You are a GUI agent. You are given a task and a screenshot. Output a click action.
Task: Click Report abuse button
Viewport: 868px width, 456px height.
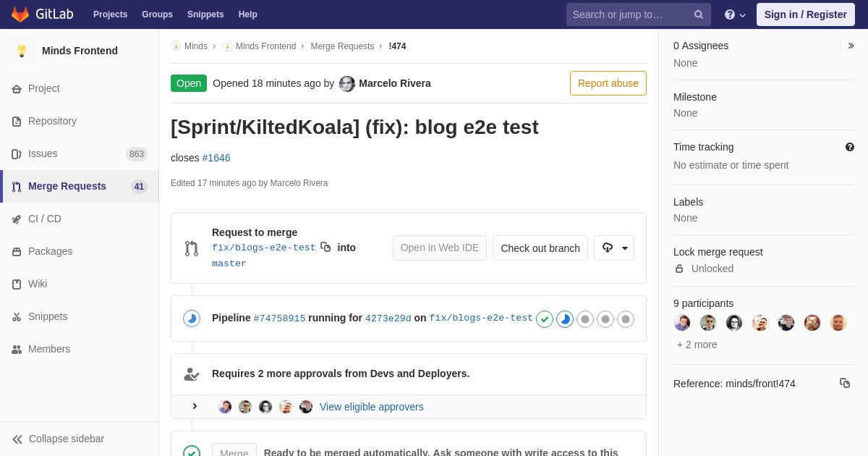[608, 83]
